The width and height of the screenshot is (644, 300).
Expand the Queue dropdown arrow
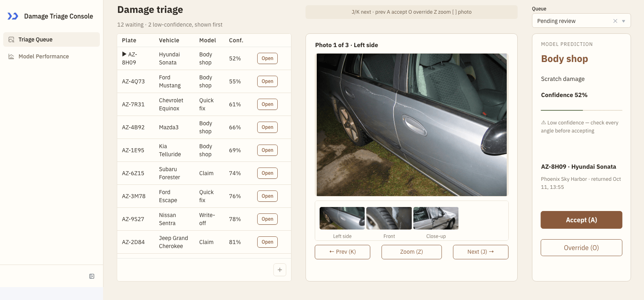click(623, 21)
